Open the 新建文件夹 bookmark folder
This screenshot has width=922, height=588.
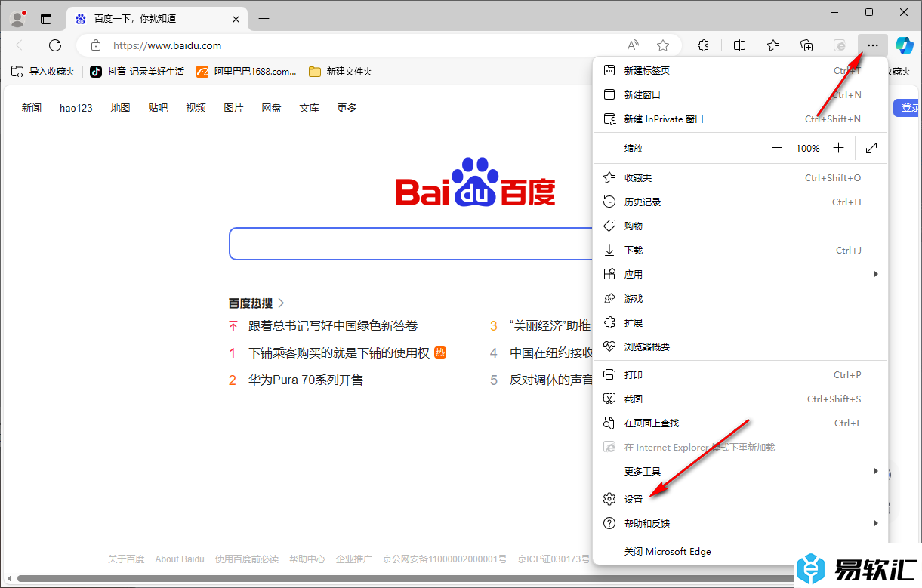341,71
